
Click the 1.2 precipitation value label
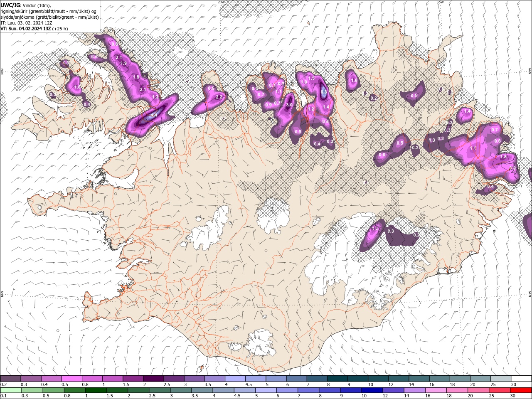point(310,109)
